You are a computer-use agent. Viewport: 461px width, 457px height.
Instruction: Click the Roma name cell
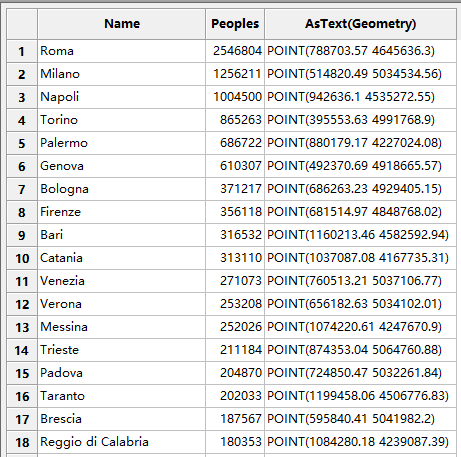(x=122, y=51)
